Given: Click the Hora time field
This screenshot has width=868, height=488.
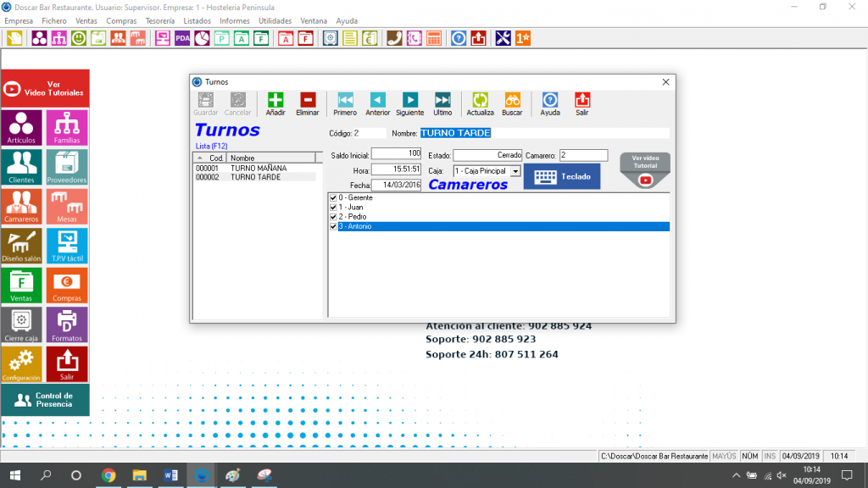Looking at the screenshot, I should point(397,169).
